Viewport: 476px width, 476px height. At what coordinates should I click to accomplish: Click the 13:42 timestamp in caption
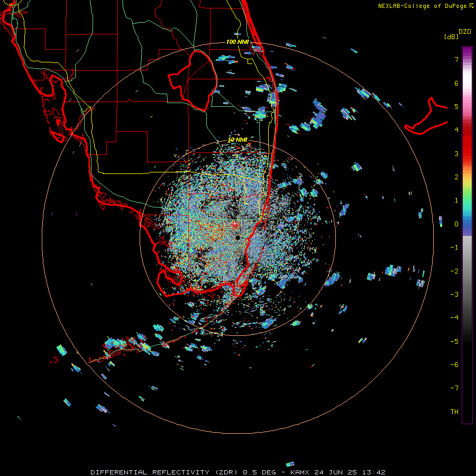tap(373, 472)
